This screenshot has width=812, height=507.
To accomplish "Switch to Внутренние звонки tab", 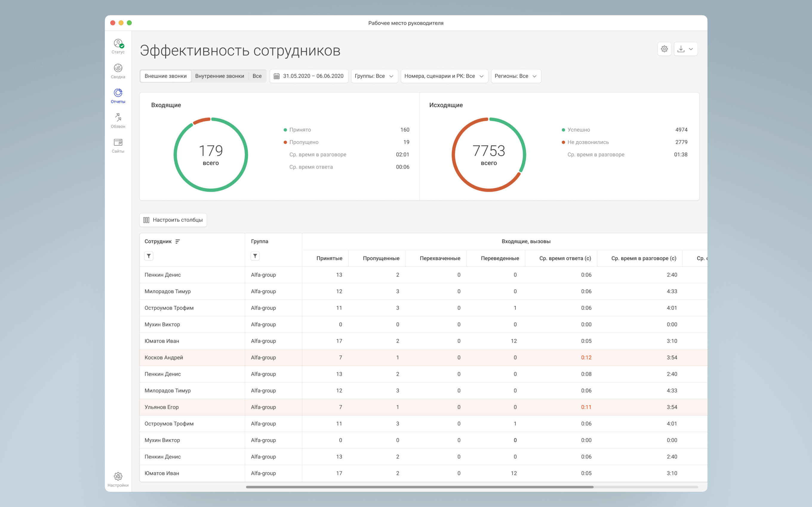I will tap(219, 76).
